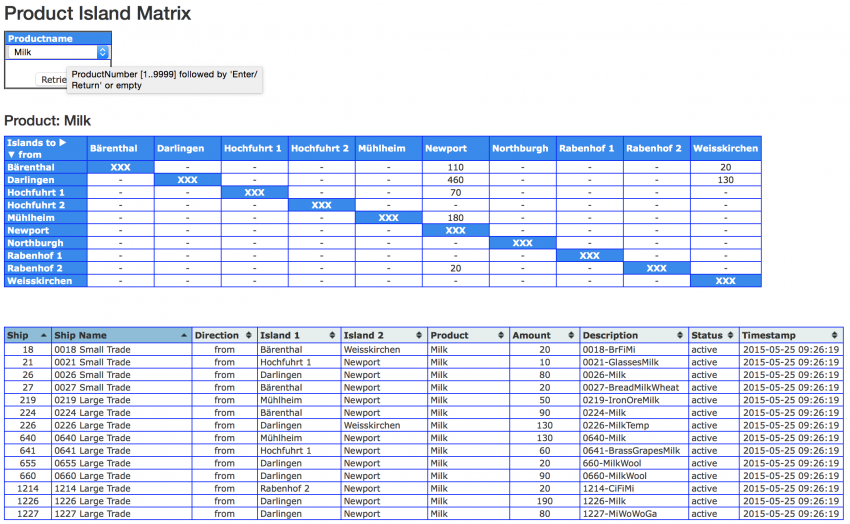Viewport: 850px width, 524px height.
Task: Click the 20 cell in Rabenhof 2 matrix row
Action: pyautogui.click(x=455, y=268)
